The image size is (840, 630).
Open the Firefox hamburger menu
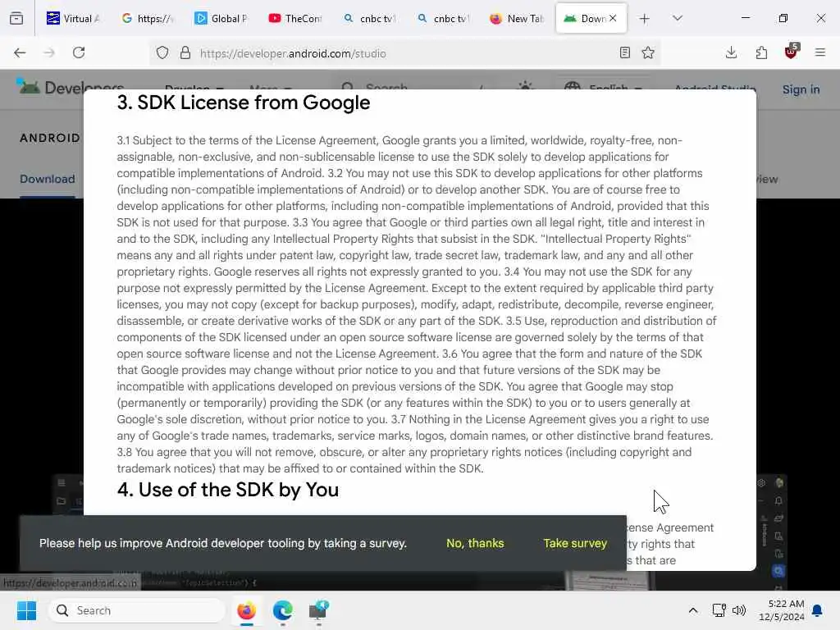click(820, 52)
